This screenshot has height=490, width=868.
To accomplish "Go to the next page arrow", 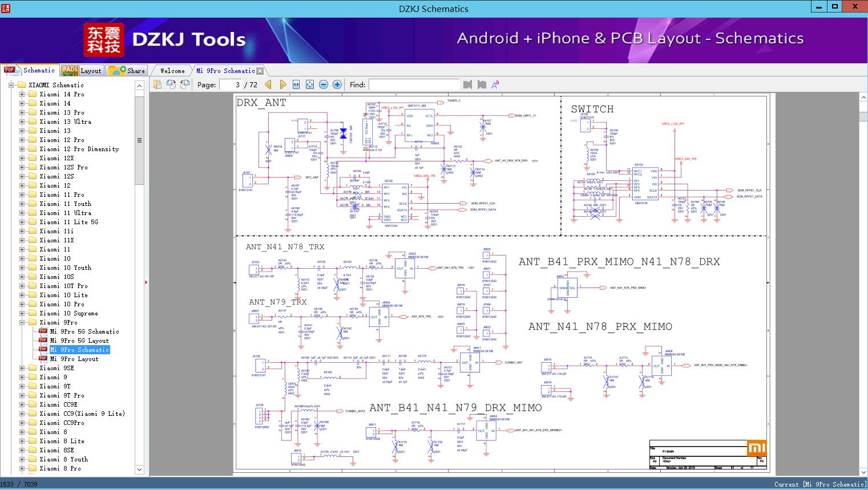I will tap(282, 84).
